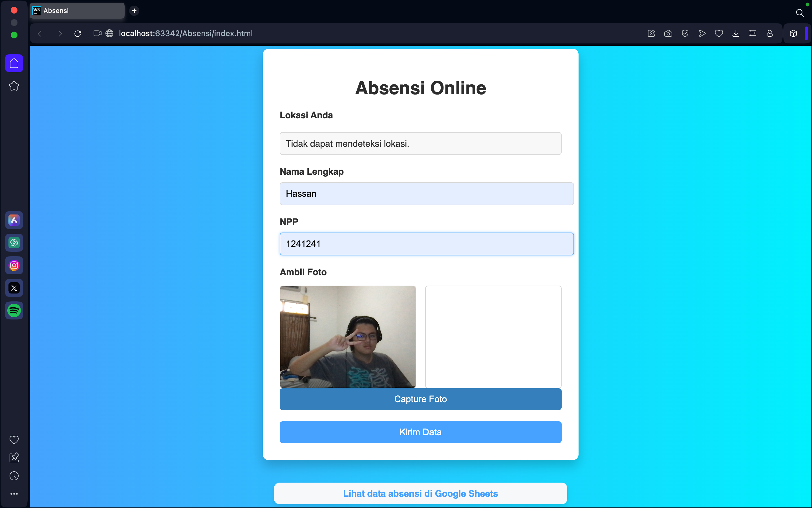This screenshot has height=508, width=812.
Task: Click the Nama Lengkap label
Action: [x=311, y=172]
